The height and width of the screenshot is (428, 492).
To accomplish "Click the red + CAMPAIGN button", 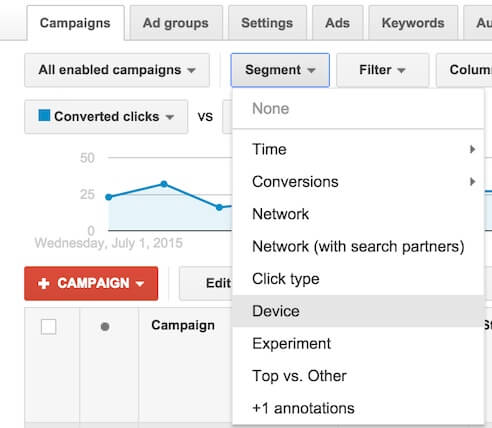I will point(91,283).
